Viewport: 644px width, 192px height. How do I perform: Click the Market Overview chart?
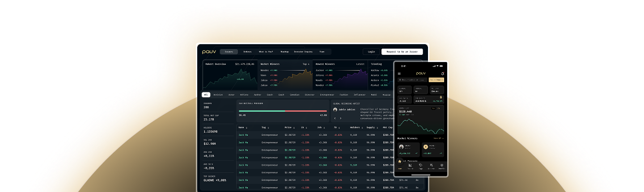(x=230, y=79)
